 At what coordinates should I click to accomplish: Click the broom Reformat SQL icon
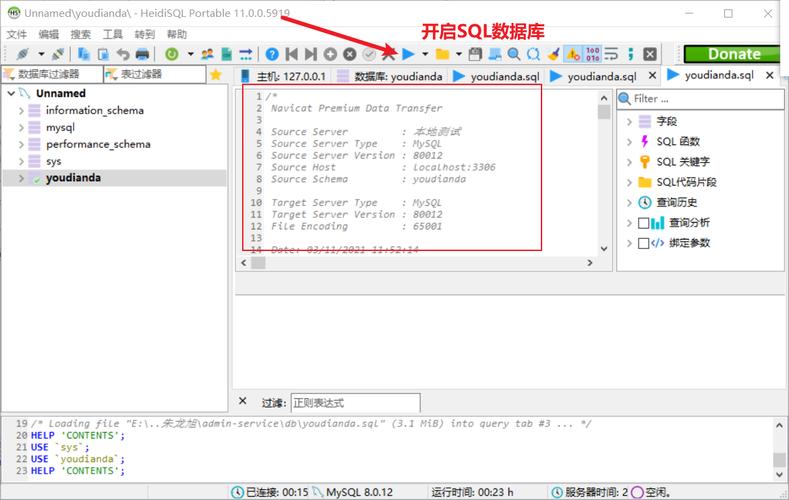554,54
